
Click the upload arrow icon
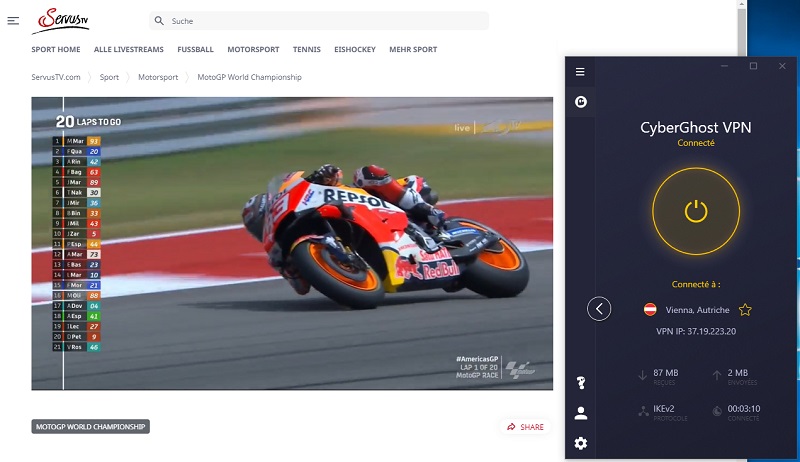tap(717, 376)
